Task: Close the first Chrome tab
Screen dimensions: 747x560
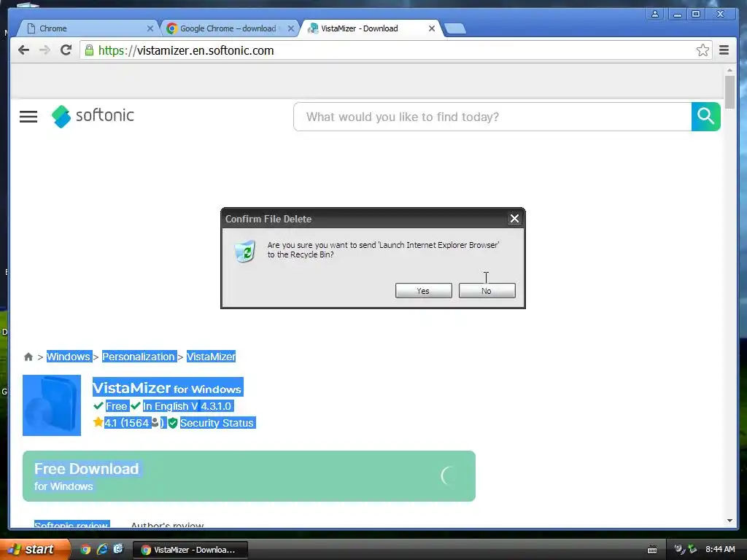Action: click(x=150, y=28)
